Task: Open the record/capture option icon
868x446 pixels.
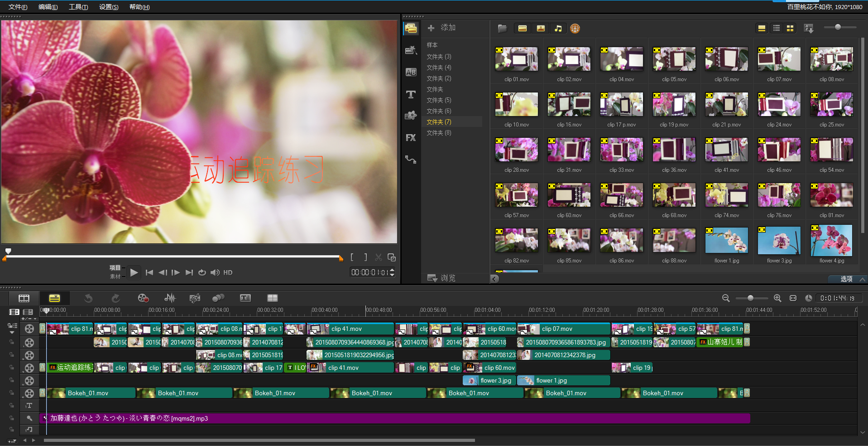Action: click(x=143, y=298)
